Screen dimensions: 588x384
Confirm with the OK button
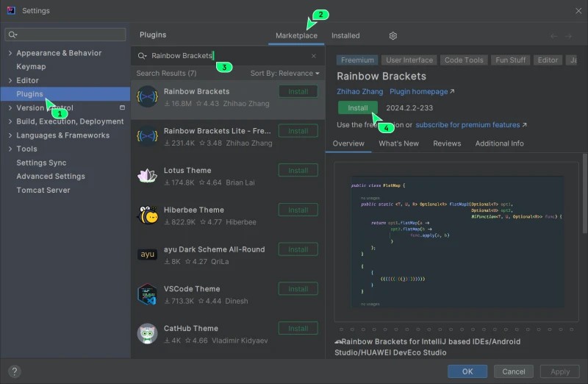tap(467, 371)
